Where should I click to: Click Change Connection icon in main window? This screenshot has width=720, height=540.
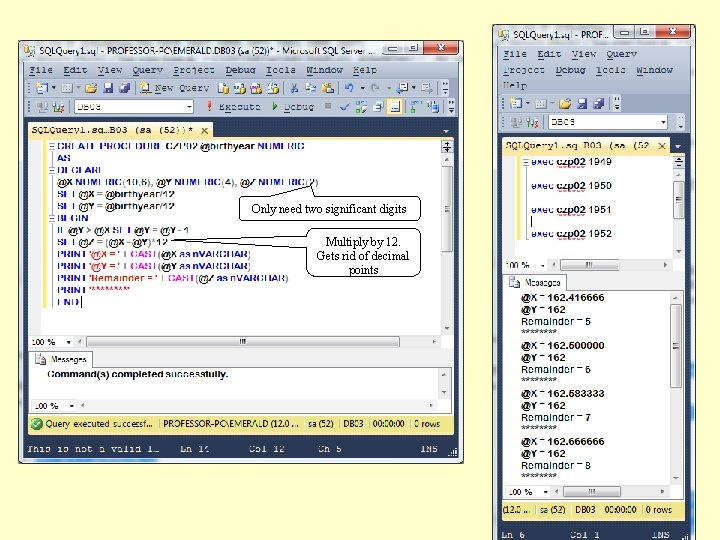tap(58, 107)
